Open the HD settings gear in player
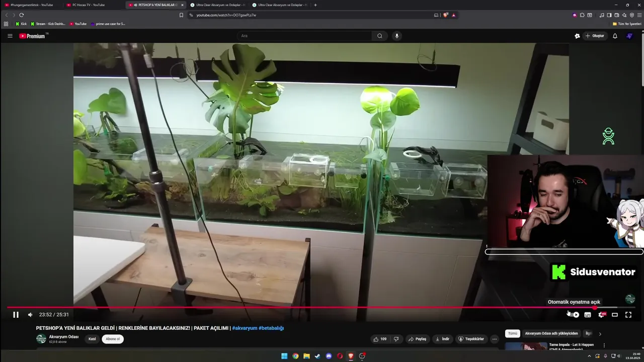 (x=601, y=315)
